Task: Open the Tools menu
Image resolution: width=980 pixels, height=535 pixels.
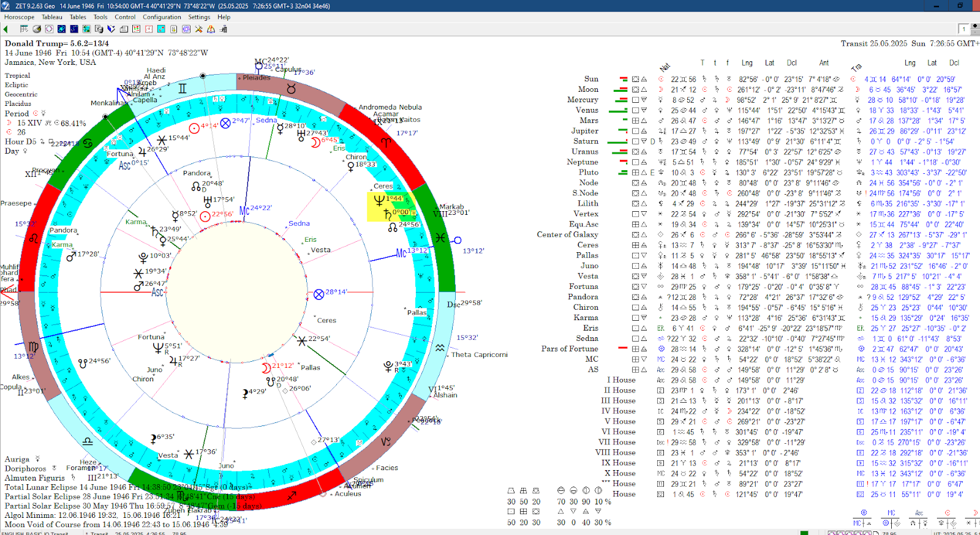Action: click(x=100, y=17)
